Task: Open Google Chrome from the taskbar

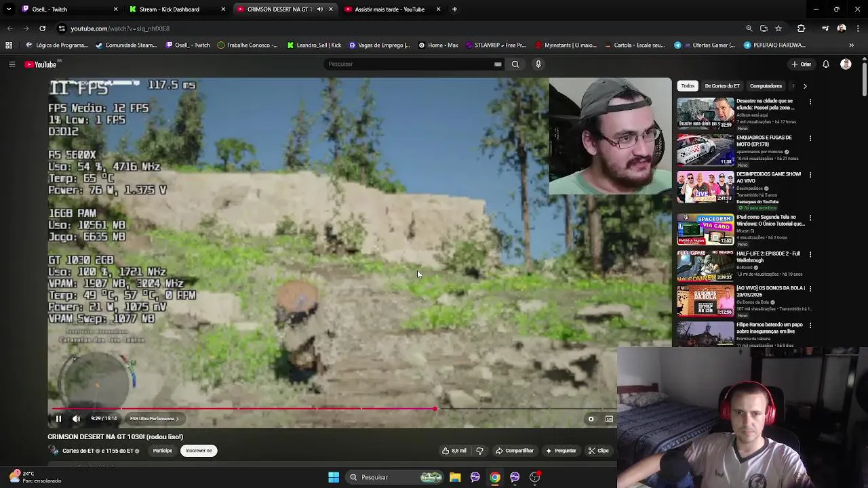Action: pos(495,477)
